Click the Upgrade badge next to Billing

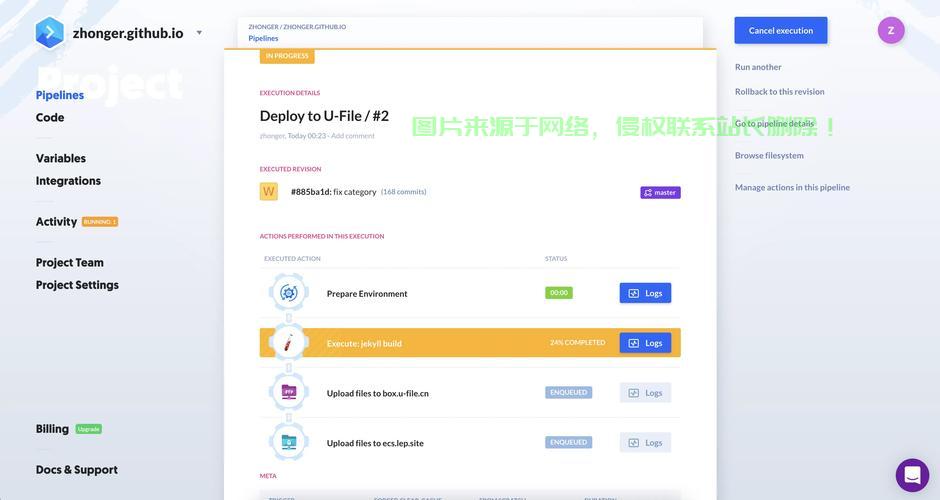tap(89, 429)
